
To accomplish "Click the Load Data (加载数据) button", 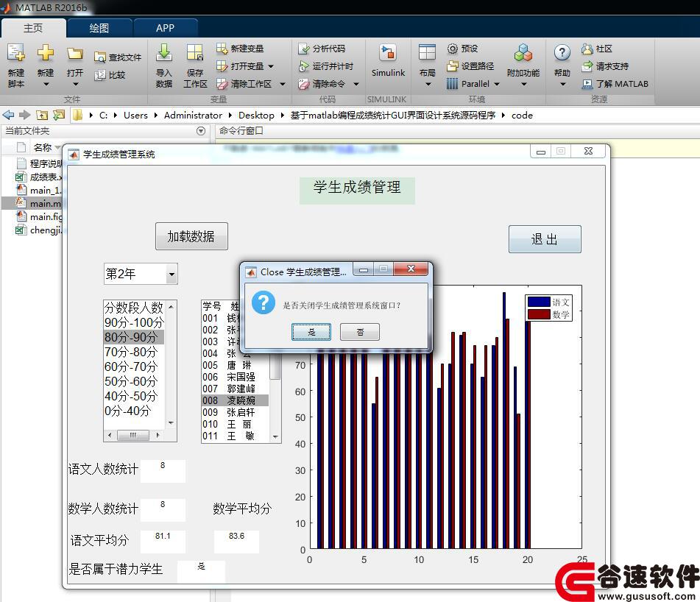I will click(191, 236).
